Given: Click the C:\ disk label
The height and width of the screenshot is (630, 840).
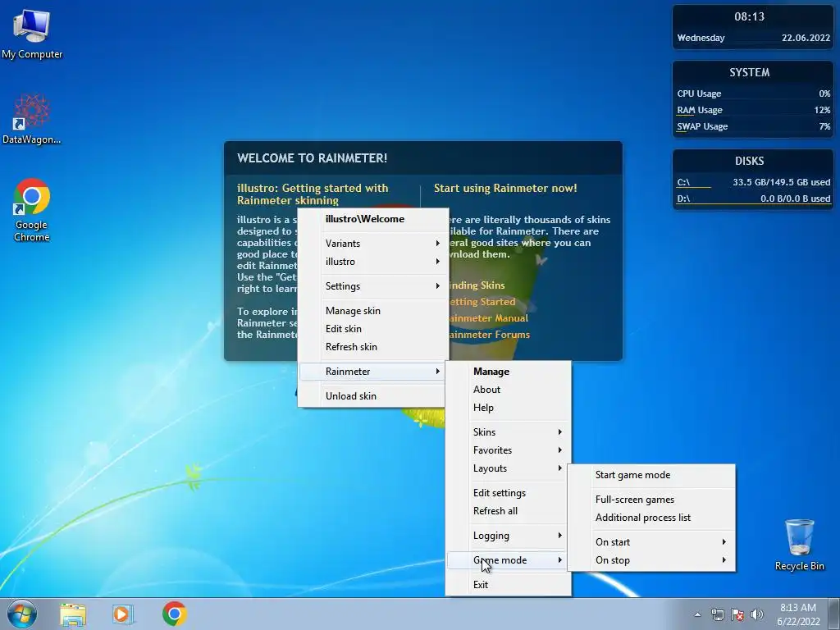Looking at the screenshot, I should click(683, 182).
